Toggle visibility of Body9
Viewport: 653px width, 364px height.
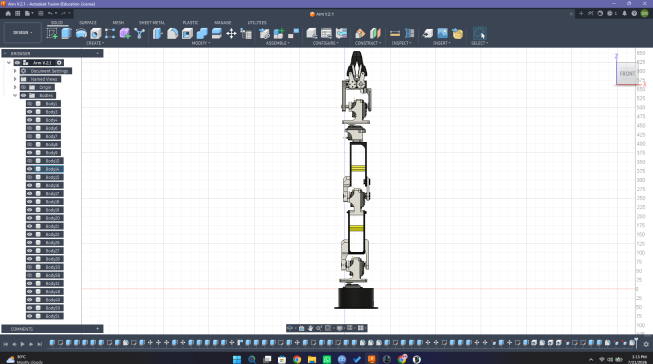[30, 153]
